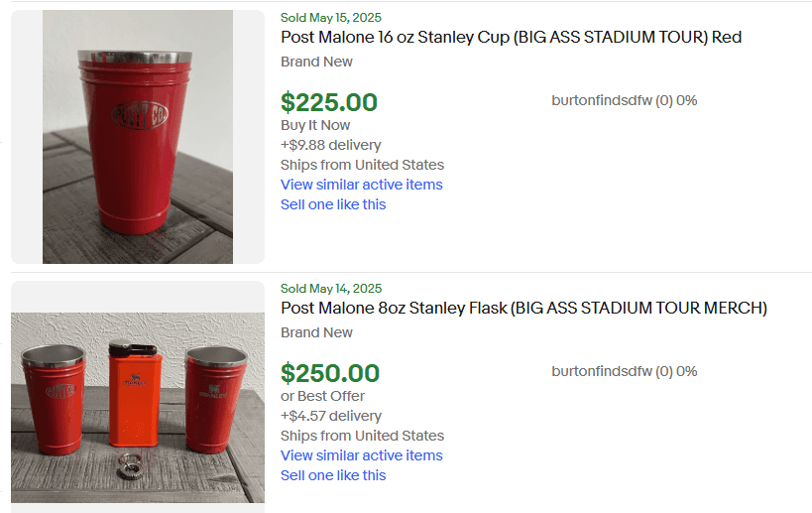Open the Post Malone 16 oz Stanley Cup title
The height and width of the screenshot is (513, 812).
[x=511, y=38]
